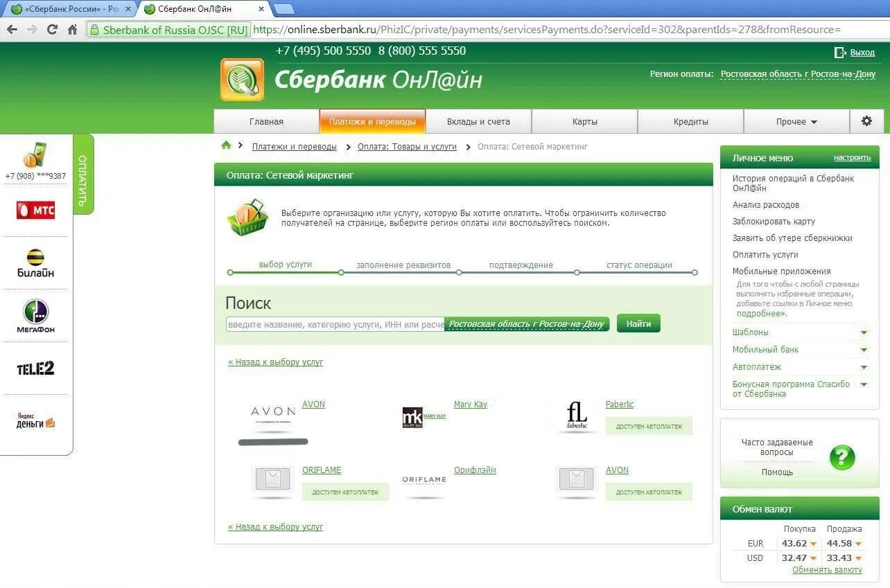Close the Сбербанк России browser tab
Viewport: 890px width, 588px height.
point(128,9)
